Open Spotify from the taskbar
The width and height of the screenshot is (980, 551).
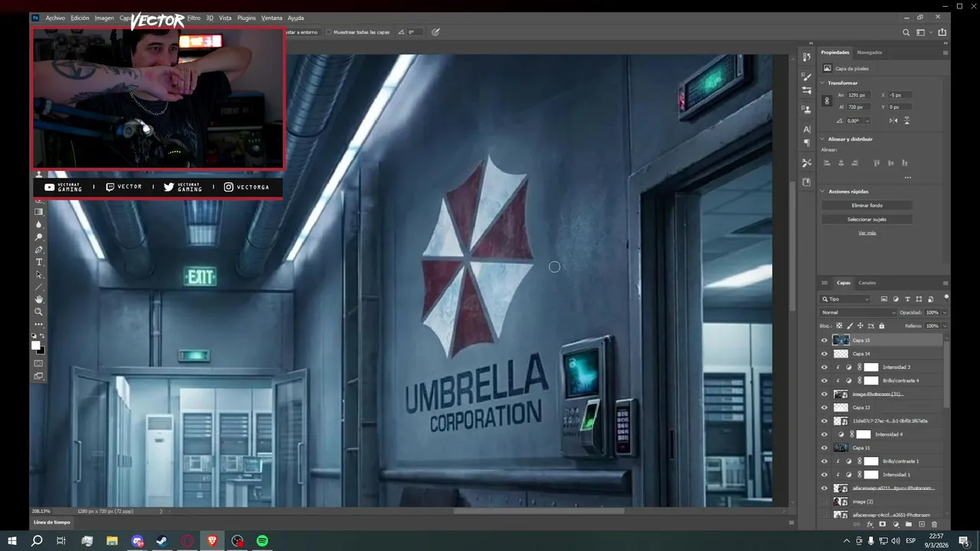[x=263, y=541]
